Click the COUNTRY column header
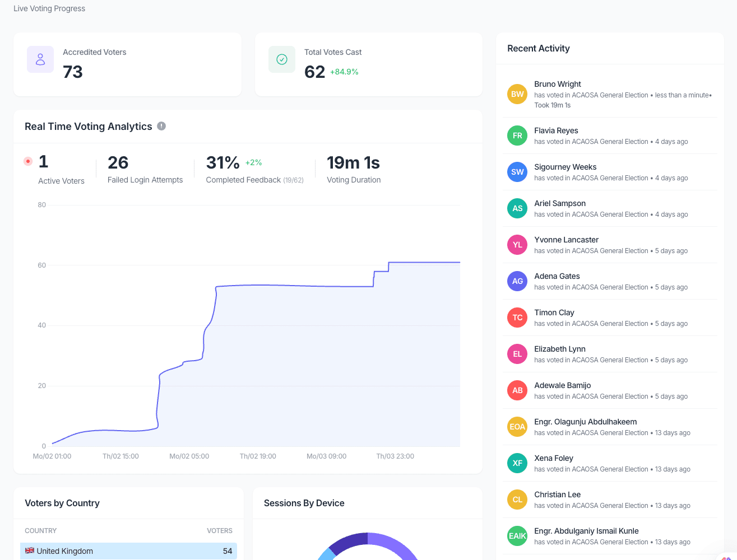The width and height of the screenshot is (737, 560). coord(41,531)
